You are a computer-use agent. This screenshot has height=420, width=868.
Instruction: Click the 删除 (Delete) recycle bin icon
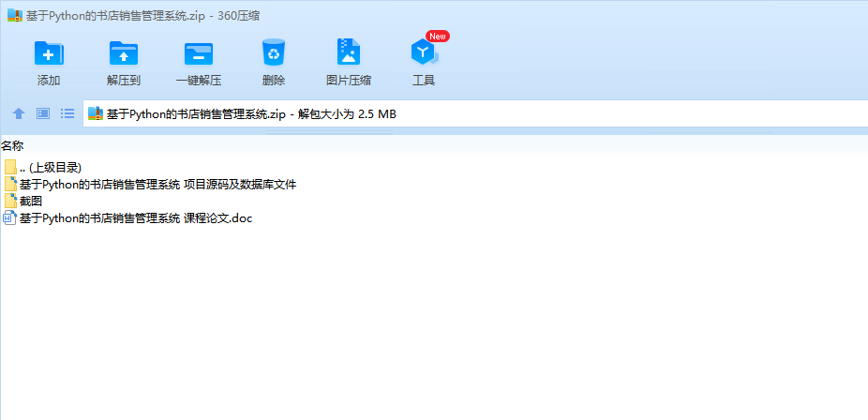coord(274,53)
